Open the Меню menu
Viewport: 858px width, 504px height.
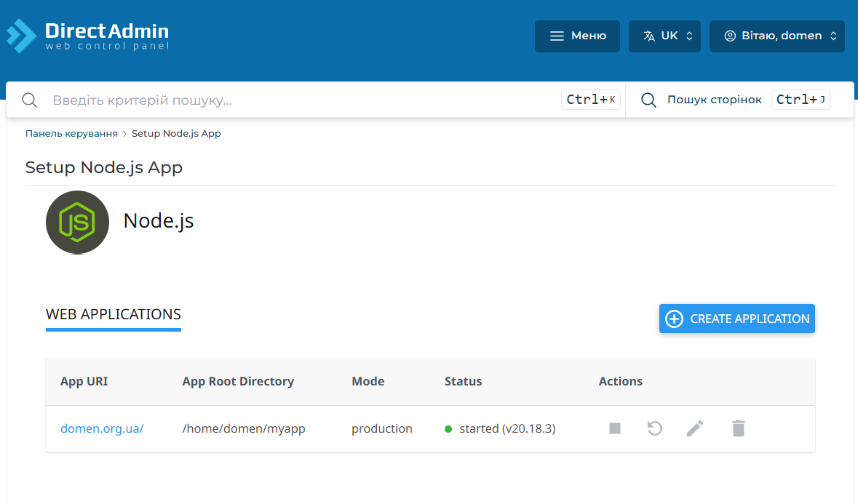tap(577, 36)
